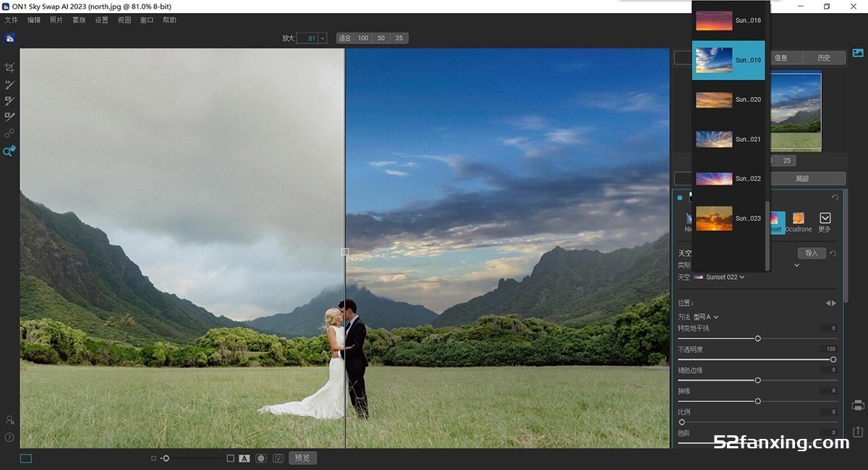This screenshot has width=868, height=470.
Task: Open the 型号A method dropdown
Action: tap(707, 317)
